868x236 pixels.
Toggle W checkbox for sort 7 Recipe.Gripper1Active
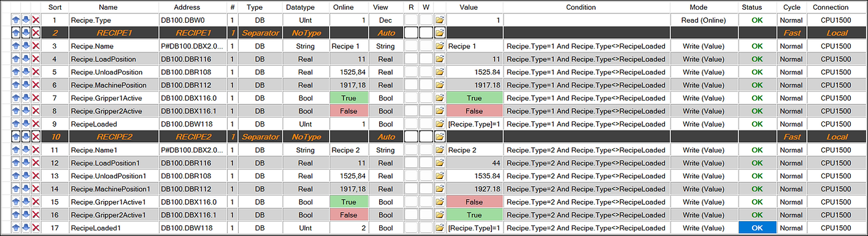426,98
